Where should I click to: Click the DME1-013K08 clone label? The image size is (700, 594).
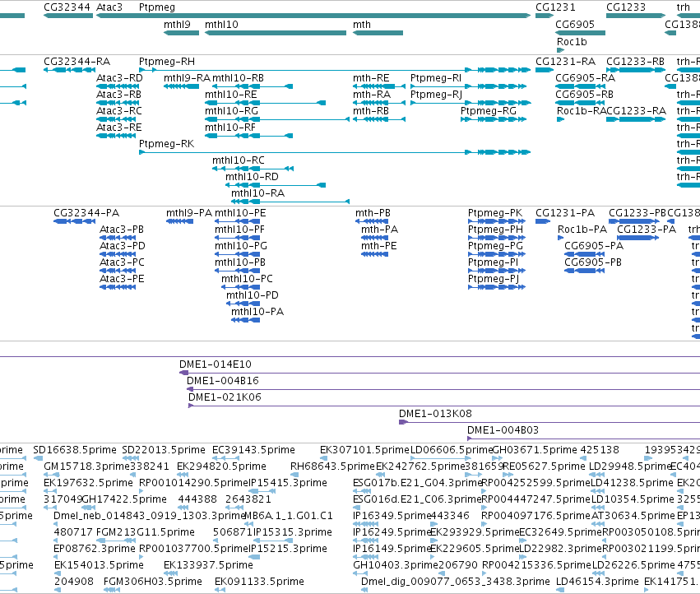435,414
